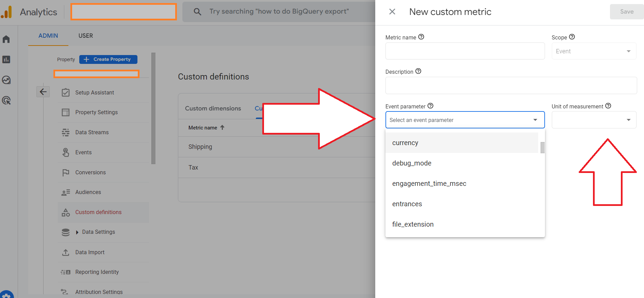The width and height of the screenshot is (644, 298).
Task: Click the Description input field
Action: (x=511, y=85)
